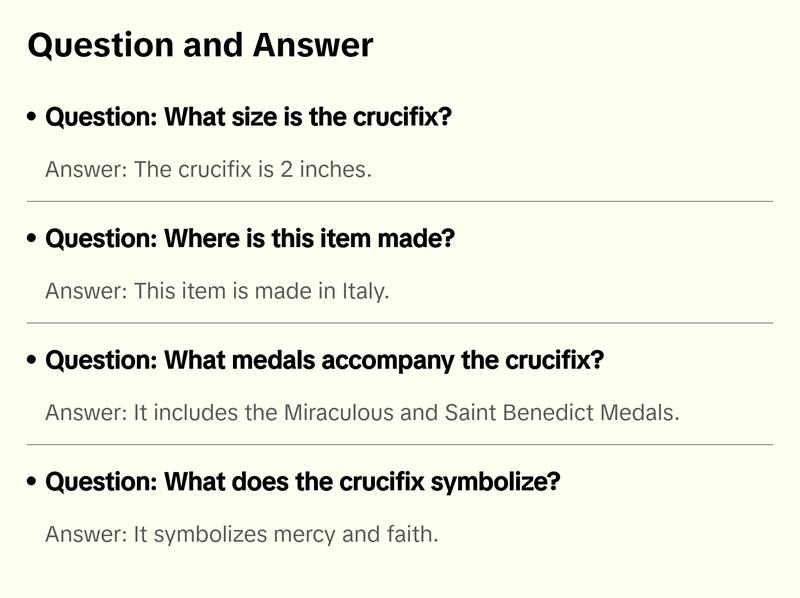Click the bullet beside the symbolize question
This screenshot has height=598, width=800.
coord(33,483)
